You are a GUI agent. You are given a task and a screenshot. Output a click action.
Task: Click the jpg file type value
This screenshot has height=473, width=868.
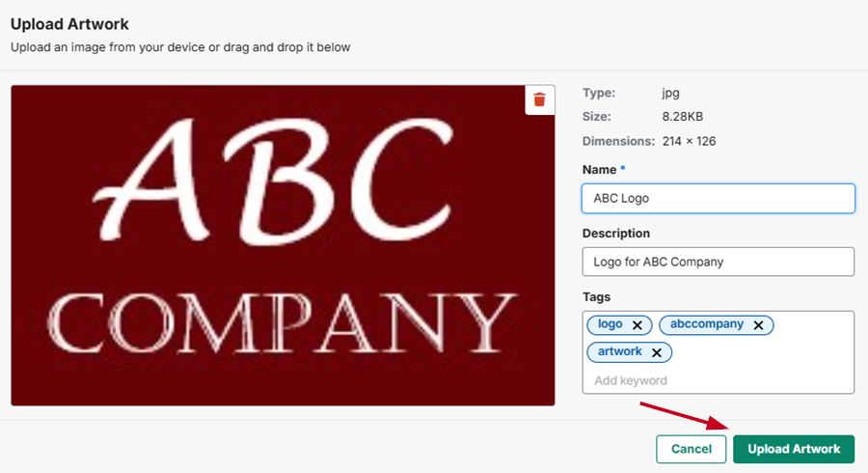pos(670,93)
